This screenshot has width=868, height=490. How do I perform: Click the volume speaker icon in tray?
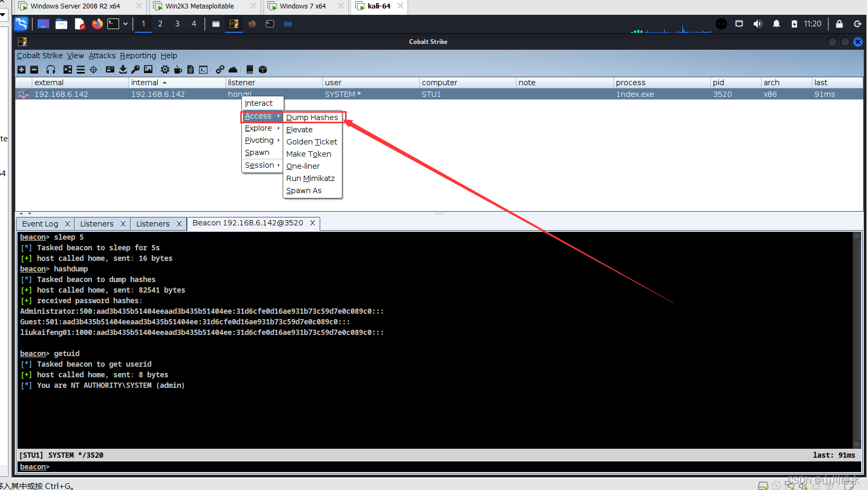coord(757,24)
